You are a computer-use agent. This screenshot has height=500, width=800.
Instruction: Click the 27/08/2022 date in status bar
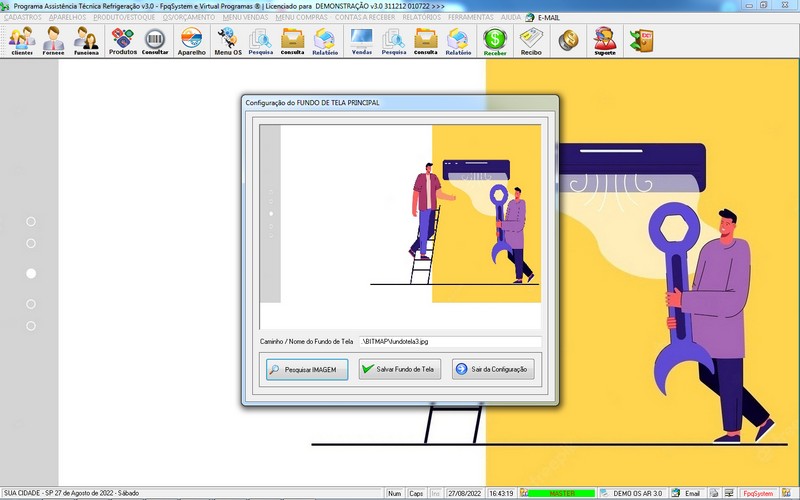click(x=464, y=493)
